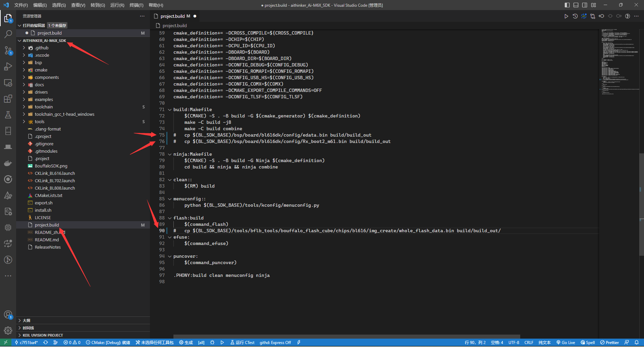The height and width of the screenshot is (347, 644).
Task: Click errors and warnings count in status bar
Action: tap(72, 343)
